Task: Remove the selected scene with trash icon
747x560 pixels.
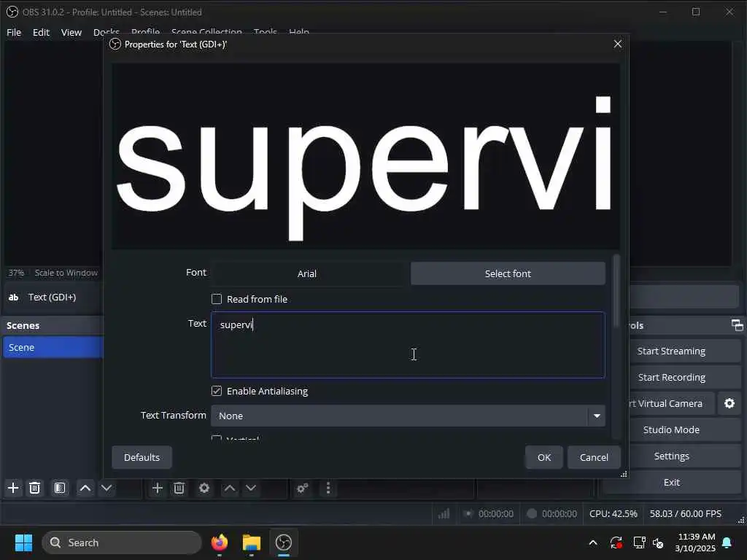Action: tap(35, 488)
